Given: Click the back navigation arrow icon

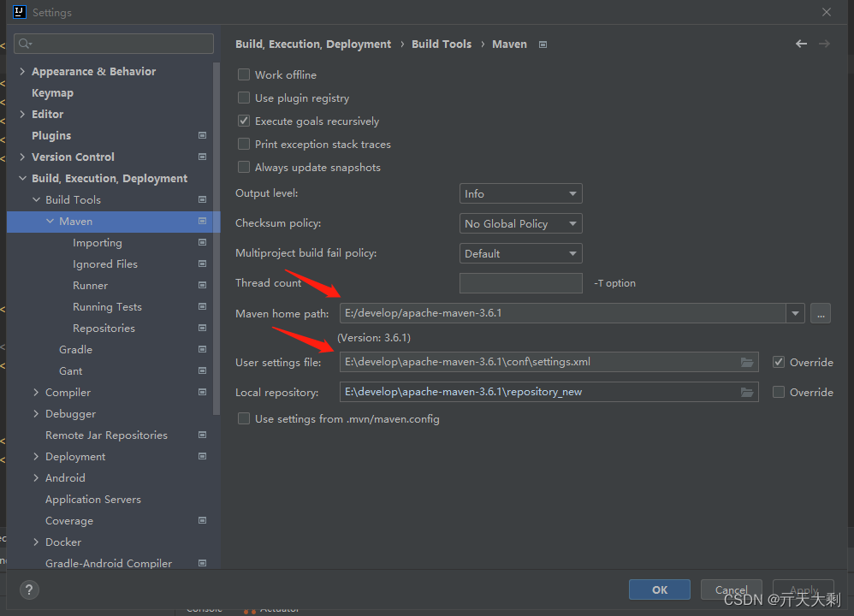Looking at the screenshot, I should [x=801, y=44].
